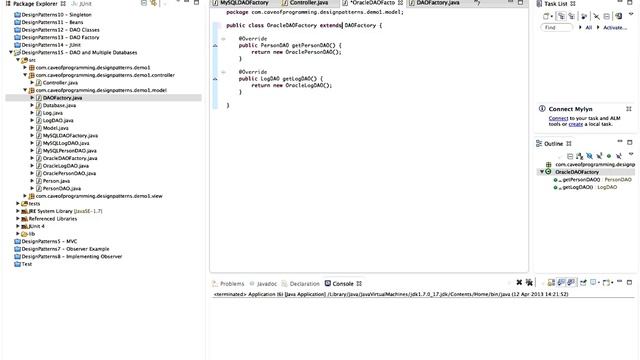Click override marker beside getLogDAO

[215, 79]
